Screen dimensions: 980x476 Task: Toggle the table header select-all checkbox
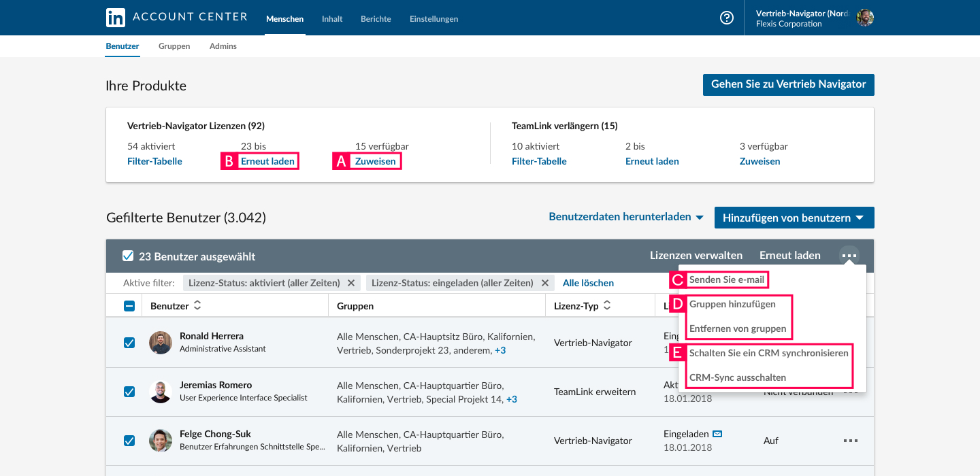tap(129, 306)
